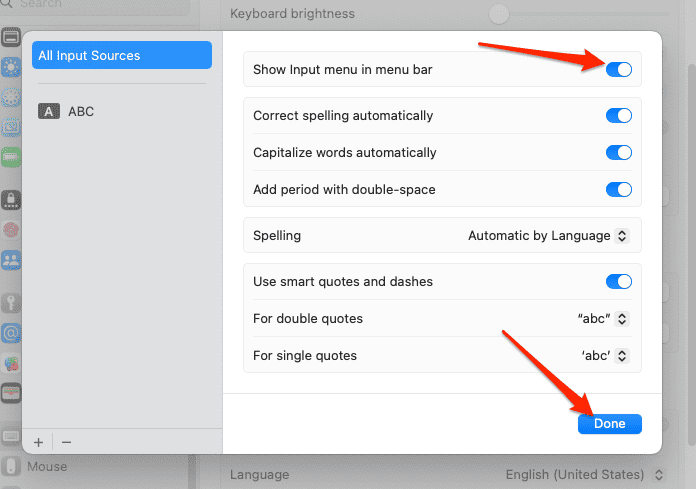Disable Use smart quotes and dashes
This screenshot has width=696, height=489.
click(619, 282)
